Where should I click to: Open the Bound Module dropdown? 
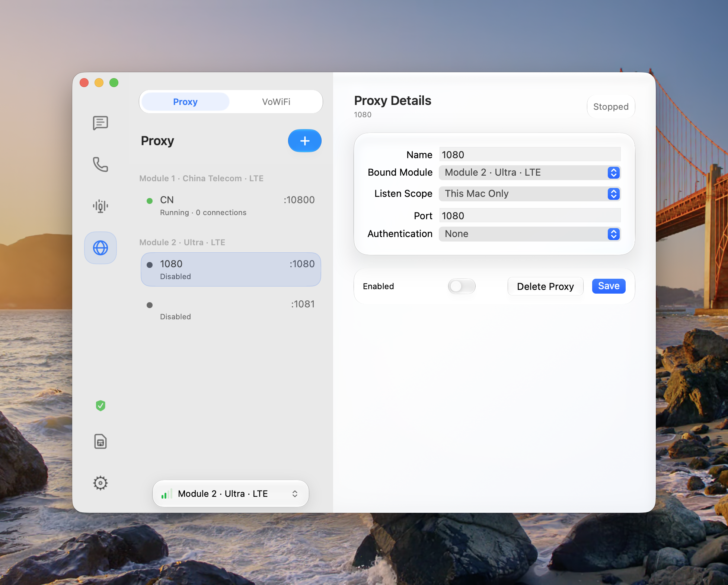pyautogui.click(x=530, y=173)
